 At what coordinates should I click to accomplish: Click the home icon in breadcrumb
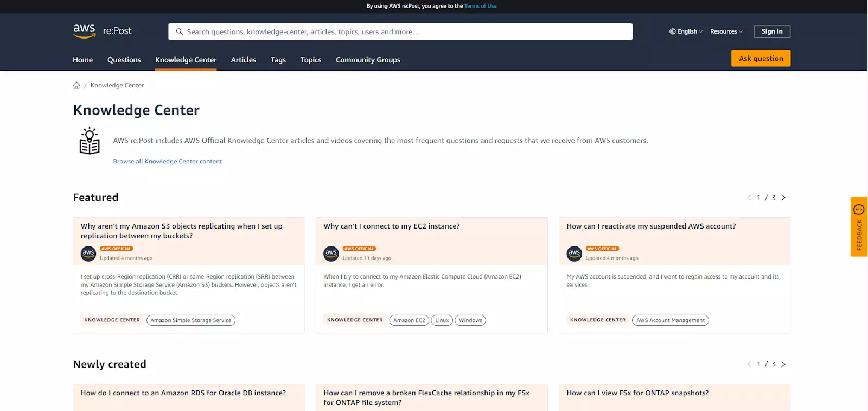[76, 85]
